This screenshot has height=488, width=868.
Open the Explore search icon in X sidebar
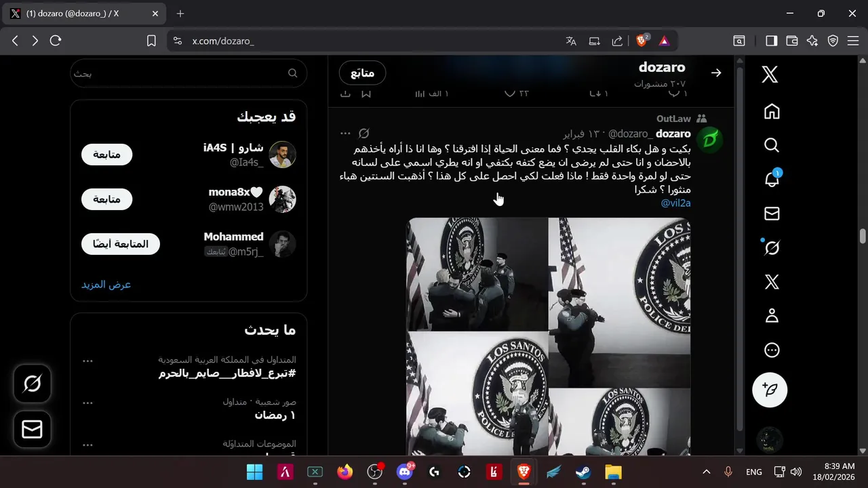(x=772, y=146)
